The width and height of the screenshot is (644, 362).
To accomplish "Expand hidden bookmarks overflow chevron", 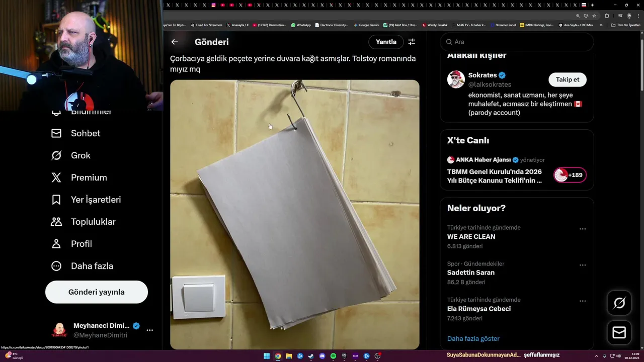I will [601, 25].
